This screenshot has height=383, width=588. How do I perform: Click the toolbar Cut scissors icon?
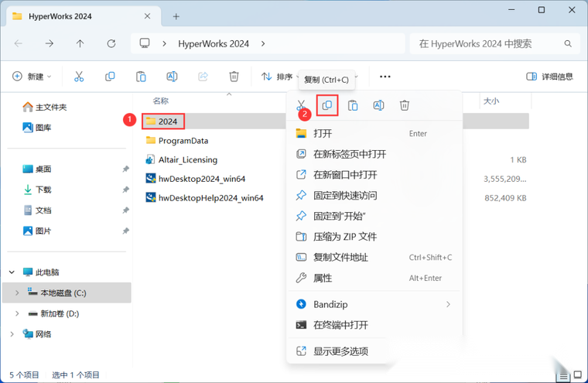point(79,77)
